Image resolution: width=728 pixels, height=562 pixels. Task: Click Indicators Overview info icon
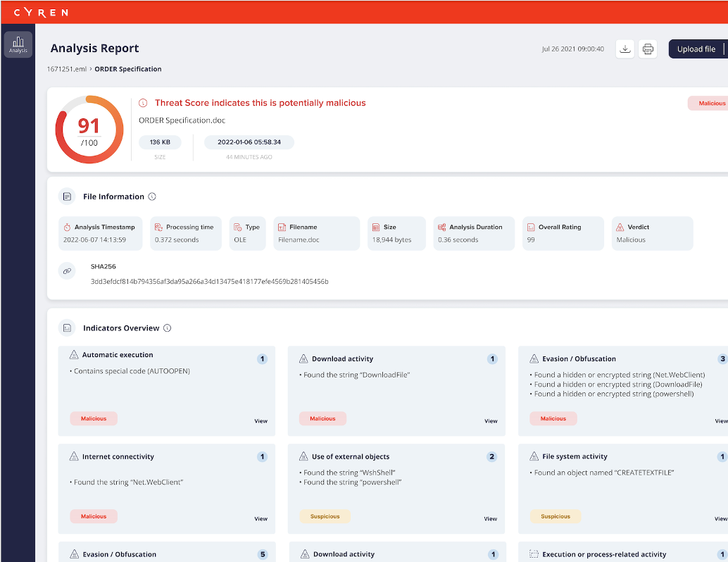pos(167,328)
